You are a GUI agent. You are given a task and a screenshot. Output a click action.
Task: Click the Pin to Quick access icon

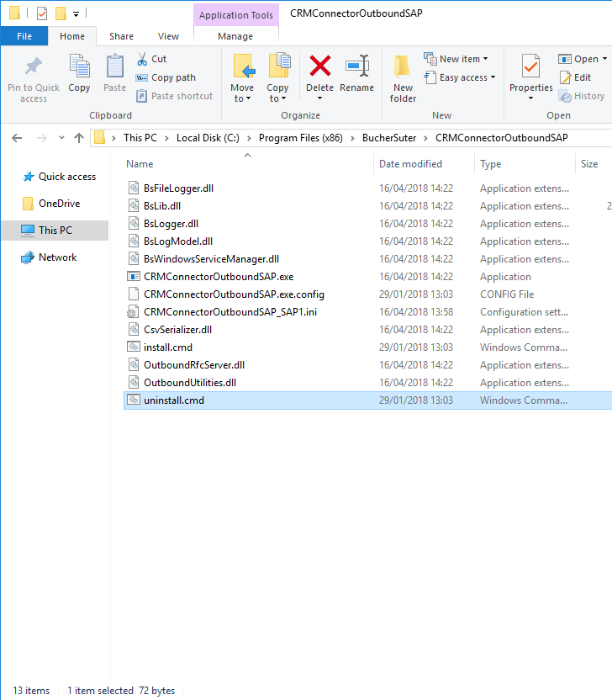click(x=34, y=66)
